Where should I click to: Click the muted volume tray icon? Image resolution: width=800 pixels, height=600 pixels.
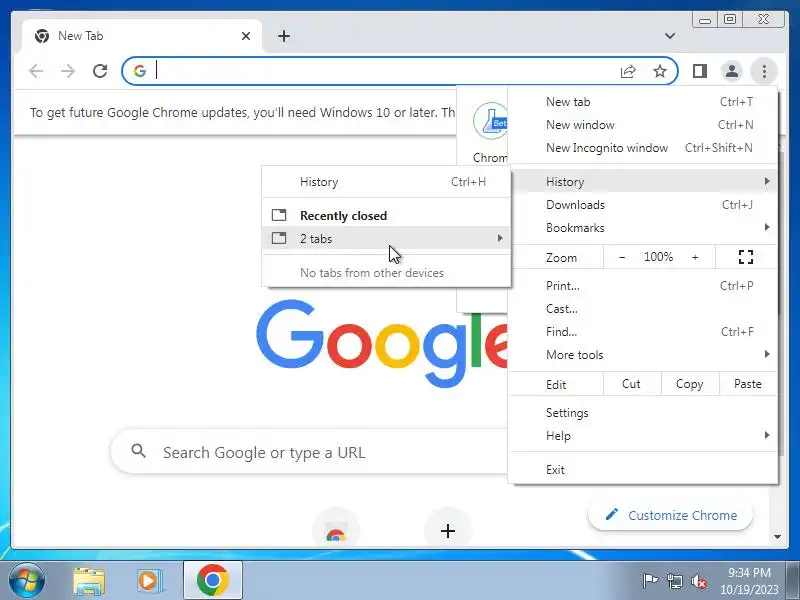(x=699, y=581)
